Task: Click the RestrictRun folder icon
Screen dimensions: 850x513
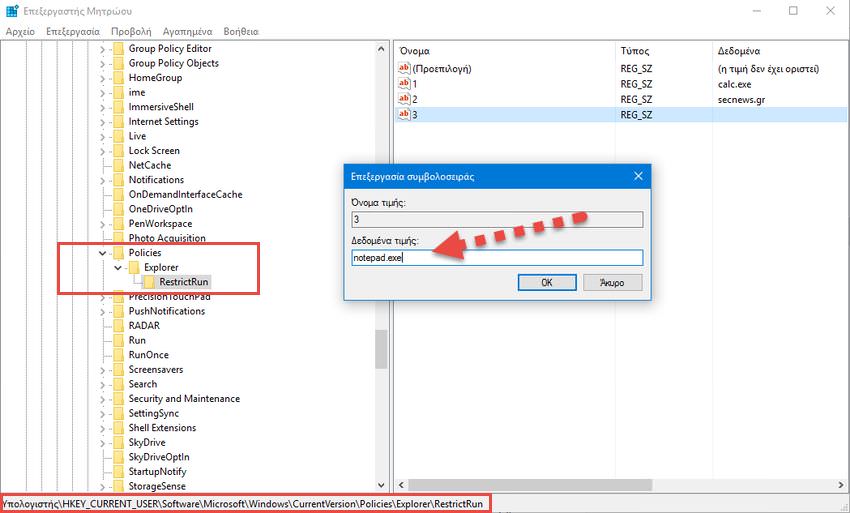Action: tap(149, 282)
